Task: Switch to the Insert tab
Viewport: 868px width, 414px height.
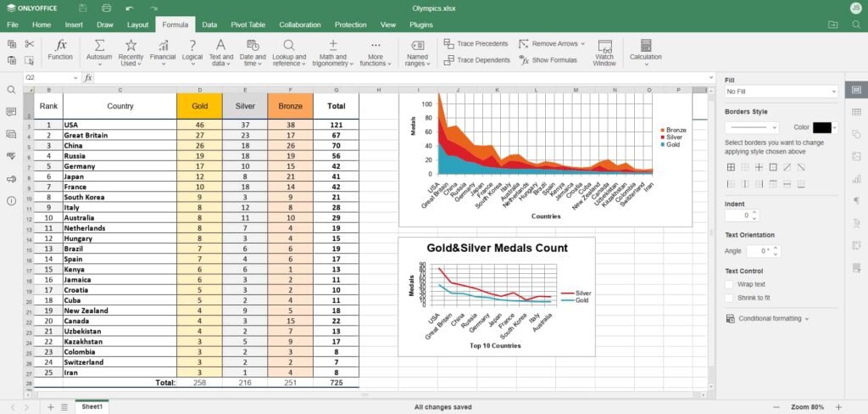Action: click(x=74, y=25)
